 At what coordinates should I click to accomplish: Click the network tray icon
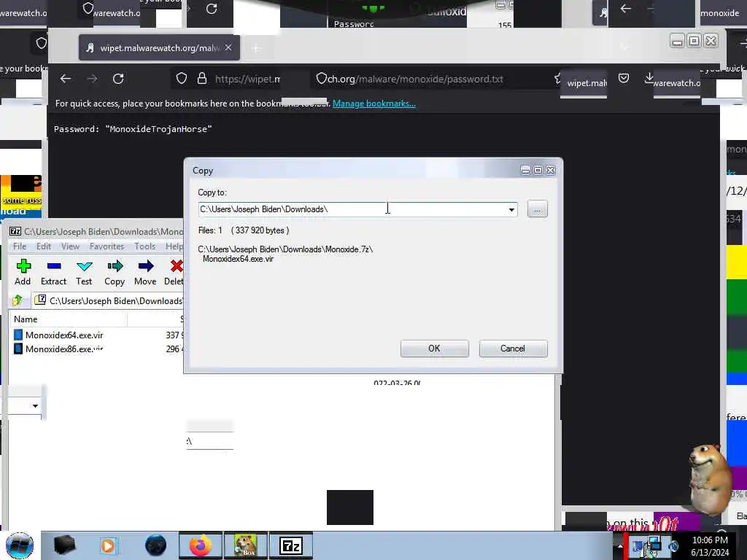point(653,546)
